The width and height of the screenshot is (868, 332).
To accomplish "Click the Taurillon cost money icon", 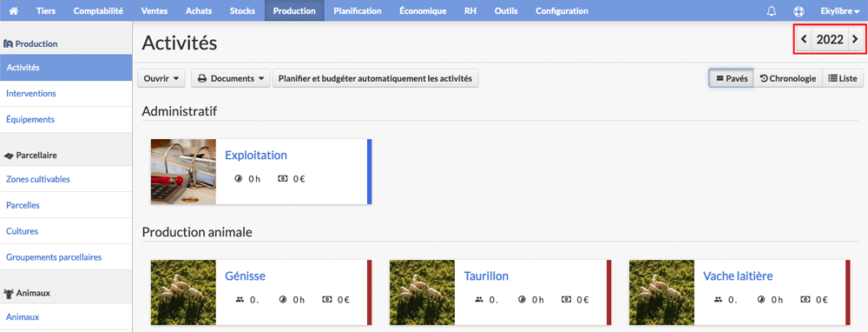I will 566,299.
